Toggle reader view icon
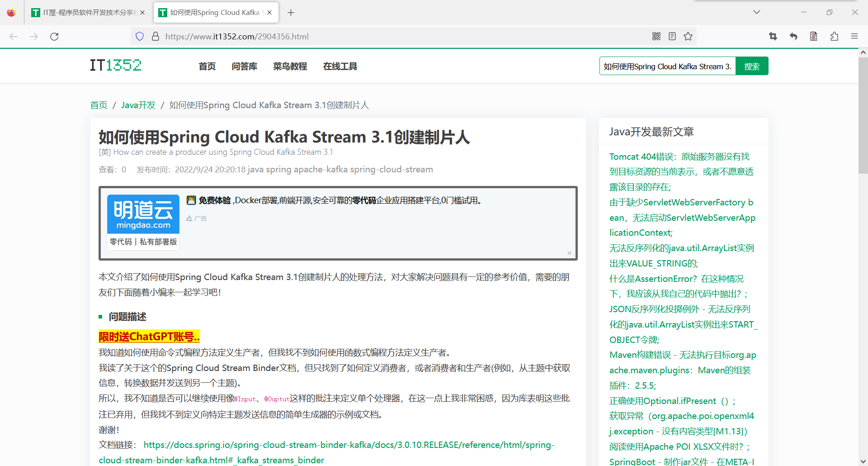This screenshot has height=466, width=868. (x=672, y=37)
